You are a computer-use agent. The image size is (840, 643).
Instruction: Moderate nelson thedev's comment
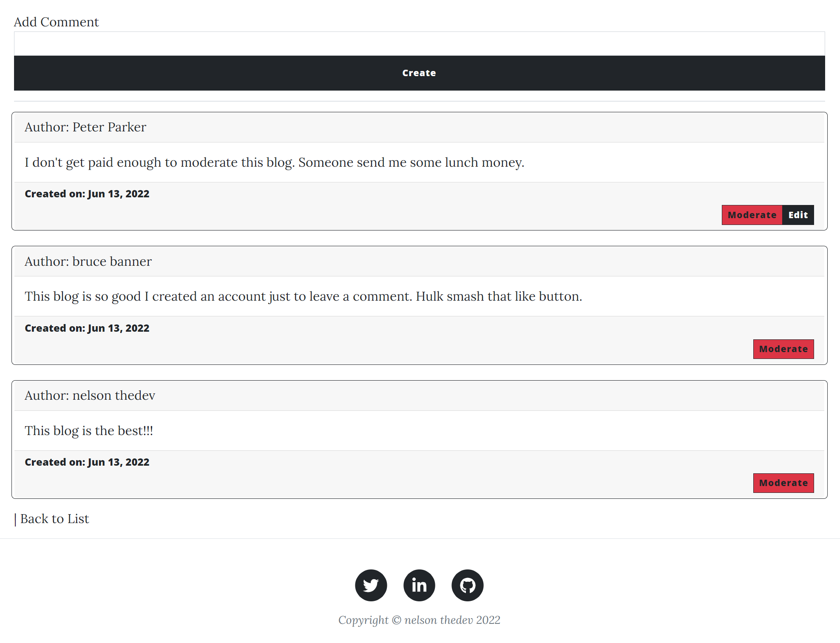(783, 483)
